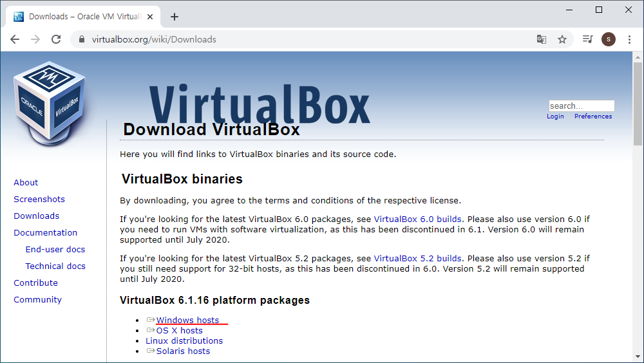Download the Windows hosts package
Viewport: 644px width, 363px height.
tap(187, 320)
